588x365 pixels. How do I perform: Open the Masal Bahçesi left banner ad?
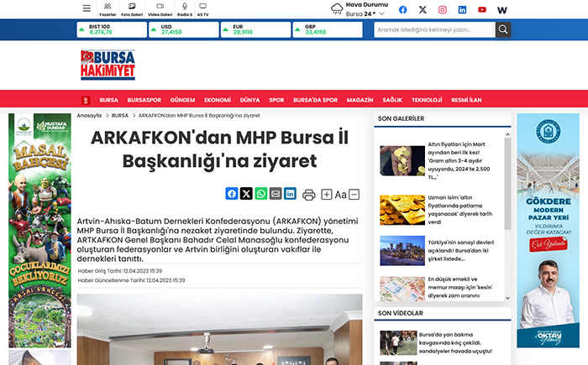(x=39, y=231)
